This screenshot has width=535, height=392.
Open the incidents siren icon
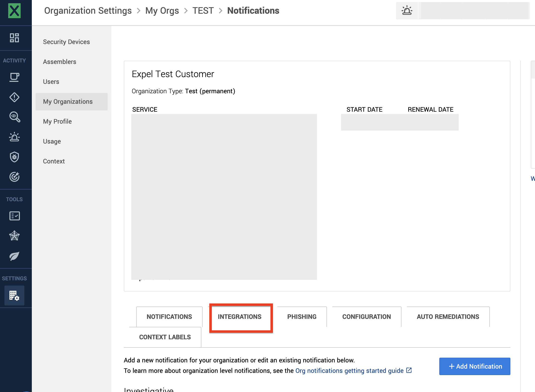[x=14, y=137]
